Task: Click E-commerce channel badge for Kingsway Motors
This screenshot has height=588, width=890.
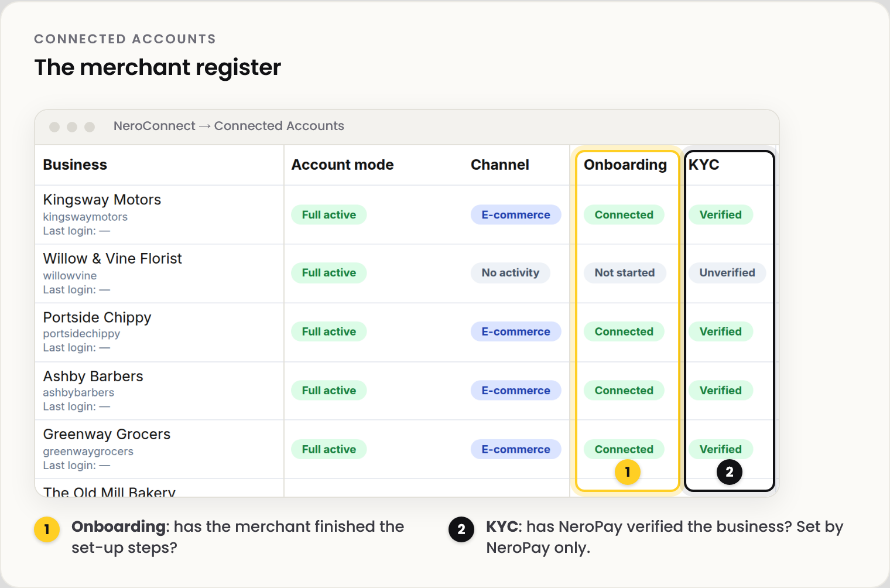Action: [x=516, y=215]
